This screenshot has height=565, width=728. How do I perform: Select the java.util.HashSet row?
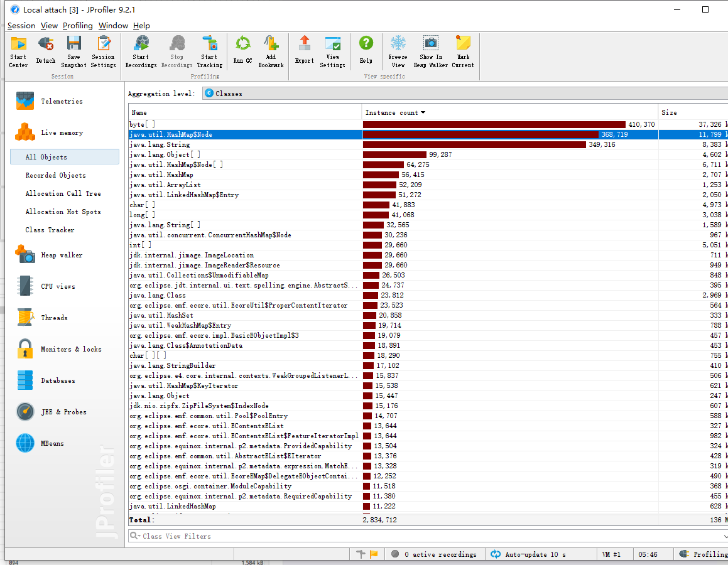coord(428,315)
